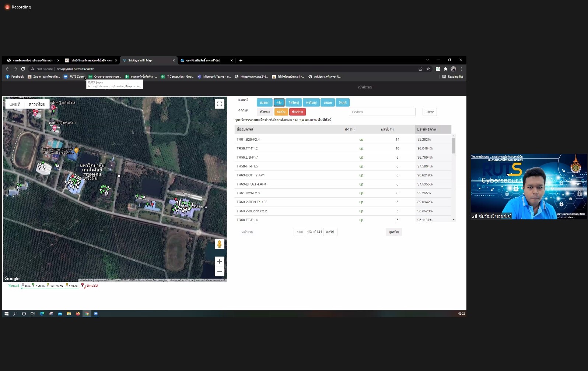Zoom in on the map

coord(219,261)
